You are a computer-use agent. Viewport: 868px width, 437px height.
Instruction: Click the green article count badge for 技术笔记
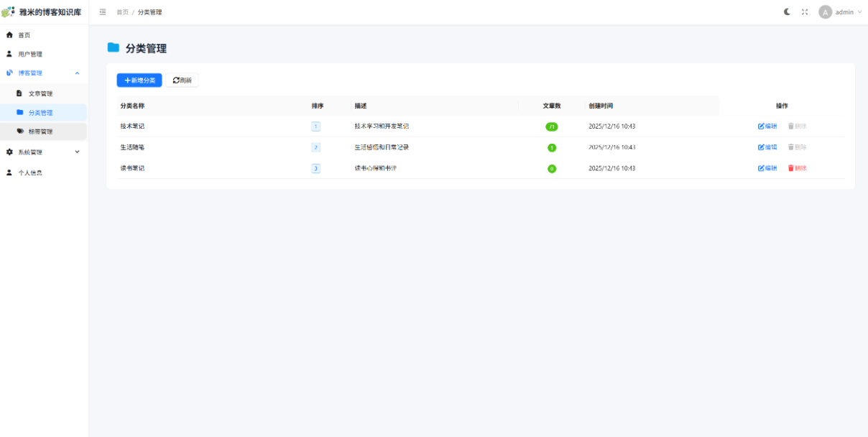552,127
